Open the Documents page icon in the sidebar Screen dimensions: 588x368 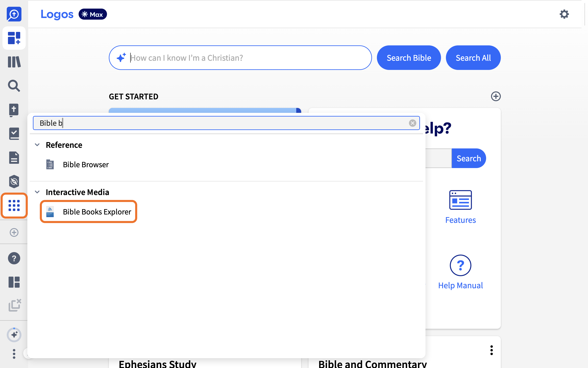[x=14, y=157]
